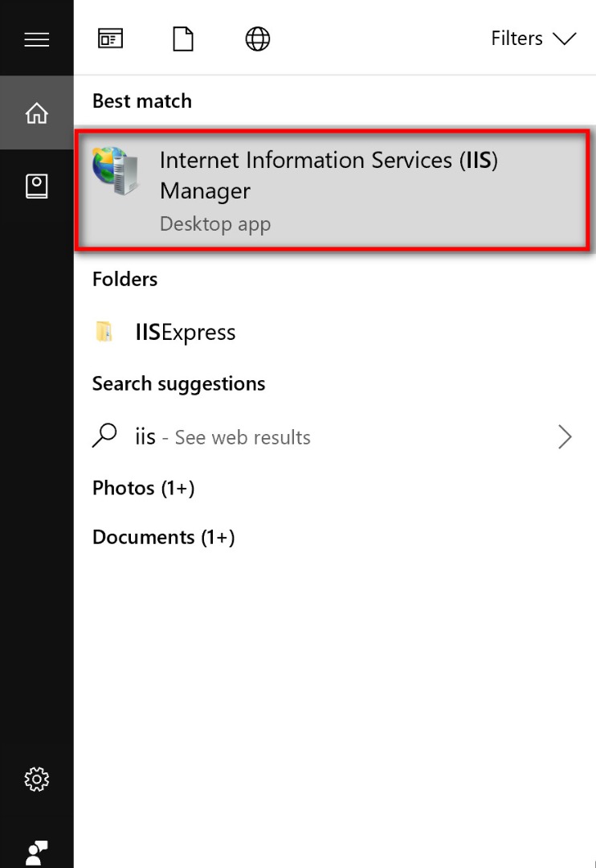Viewport: 596px width, 868px height.
Task: Open the IISExpress folder result
Action: point(186,332)
